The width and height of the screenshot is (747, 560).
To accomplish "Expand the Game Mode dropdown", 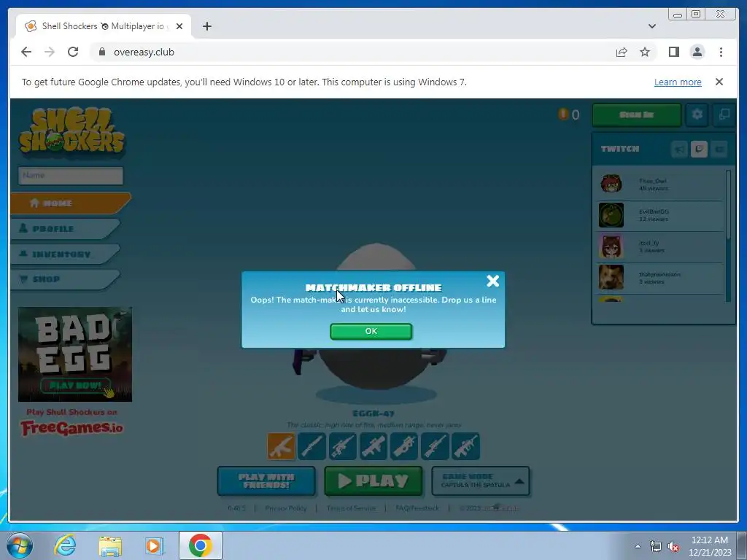I will [480, 481].
